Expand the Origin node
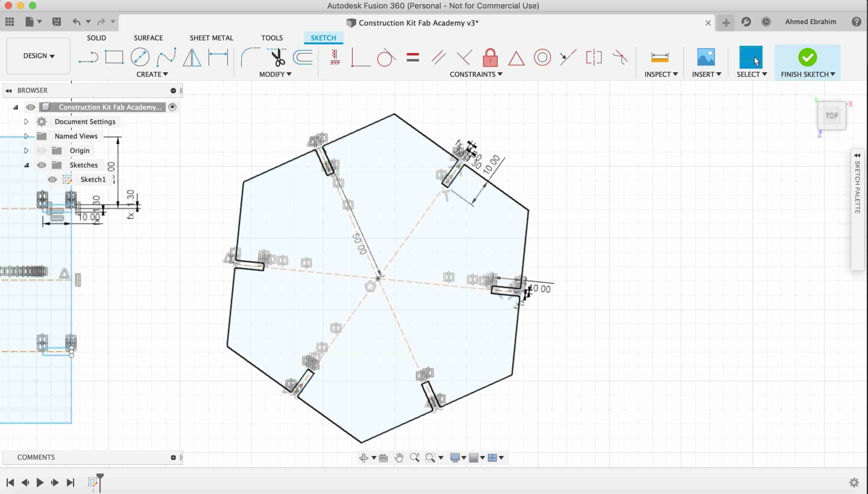The height and width of the screenshot is (494, 868). click(x=26, y=150)
